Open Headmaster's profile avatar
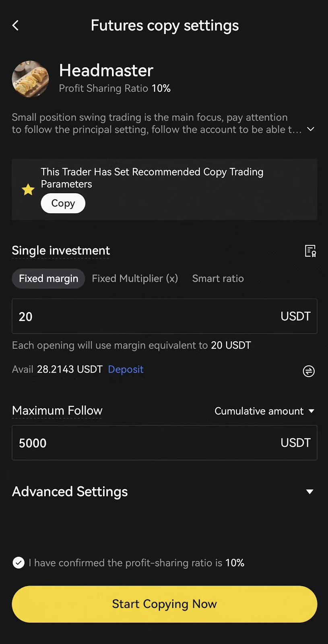The image size is (328, 644). [x=30, y=79]
